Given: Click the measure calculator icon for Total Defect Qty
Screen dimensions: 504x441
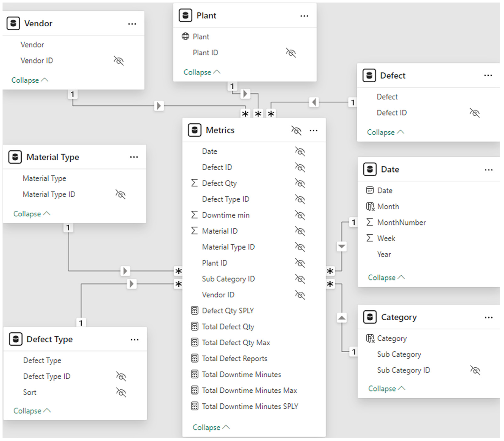Looking at the screenshot, I should (194, 326).
